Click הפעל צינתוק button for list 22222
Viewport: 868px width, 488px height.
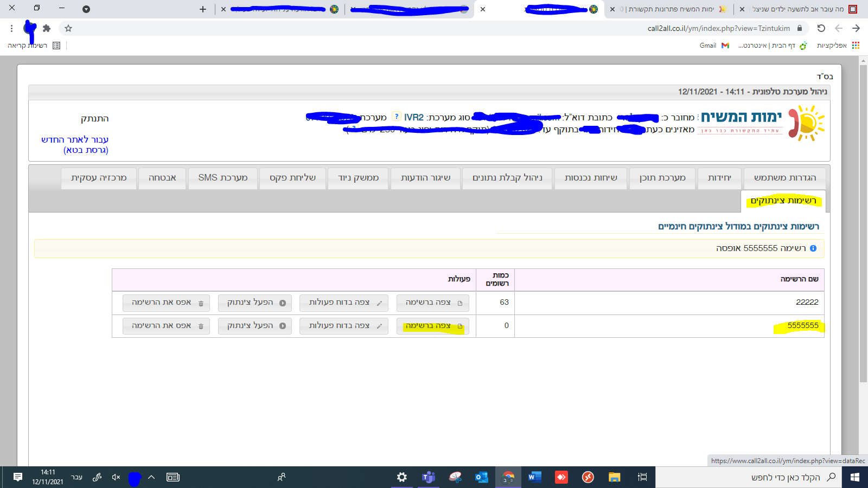(255, 303)
